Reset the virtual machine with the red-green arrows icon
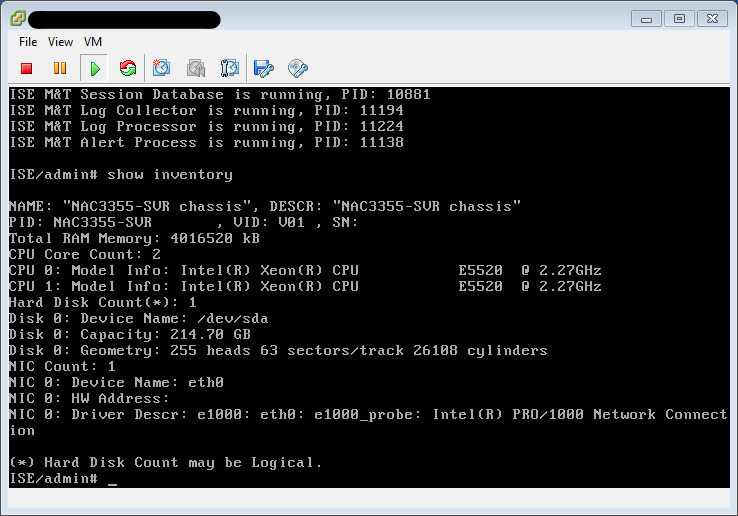The image size is (738, 516). click(128, 69)
